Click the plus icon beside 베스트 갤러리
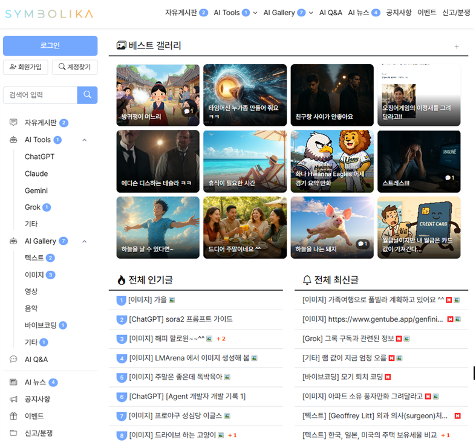The image size is (476, 448). point(456,47)
